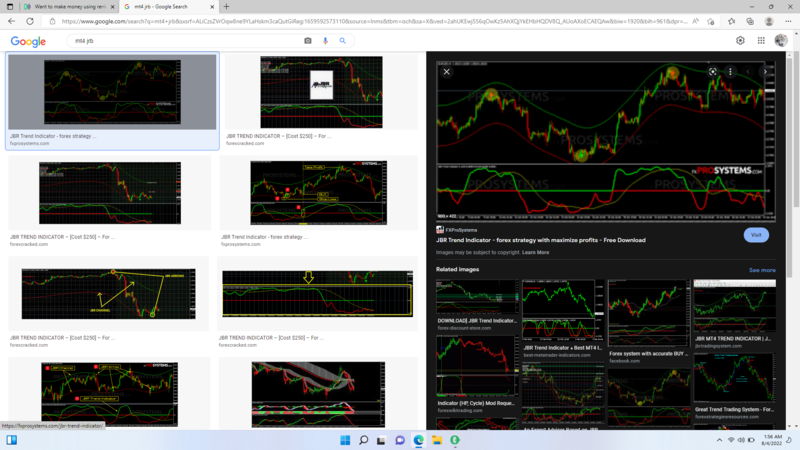
Task: Open the clock showing 1:56 AM
Action: click(772, 440)
